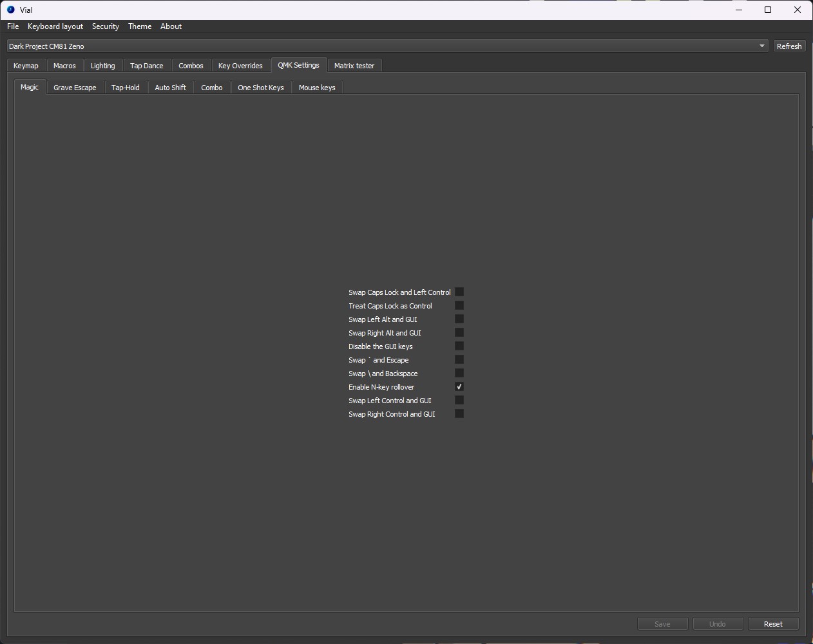Switch to the Keymap tab

[x=26, y=66]
